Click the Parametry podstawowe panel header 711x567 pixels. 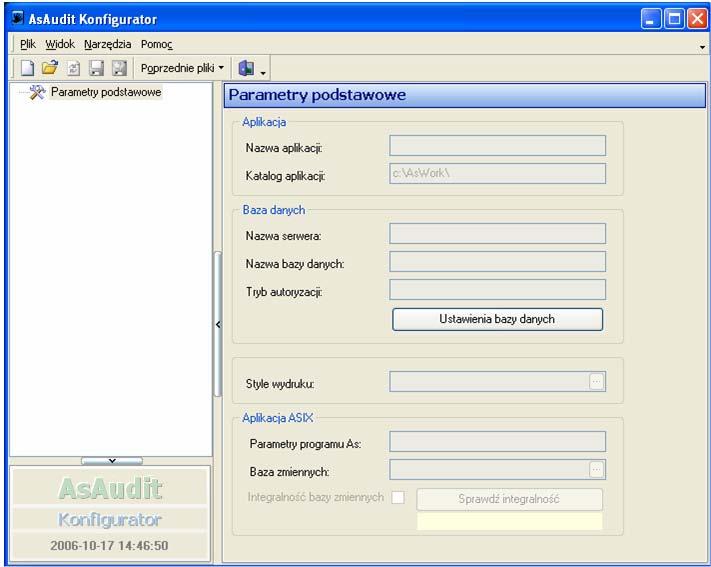(465, 95)
